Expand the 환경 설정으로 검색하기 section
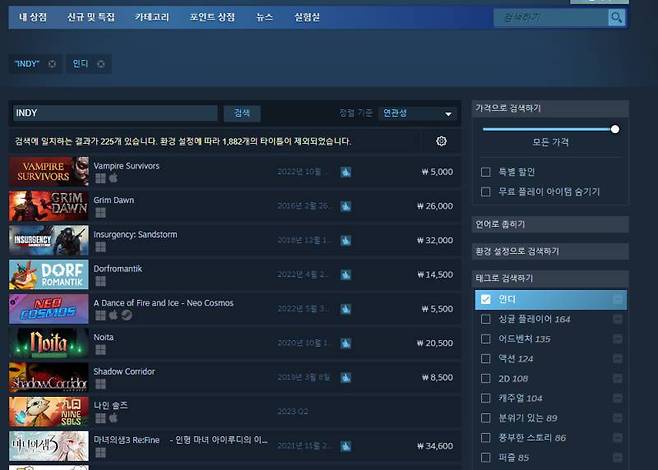658x470 pixels. pos(550,251)
